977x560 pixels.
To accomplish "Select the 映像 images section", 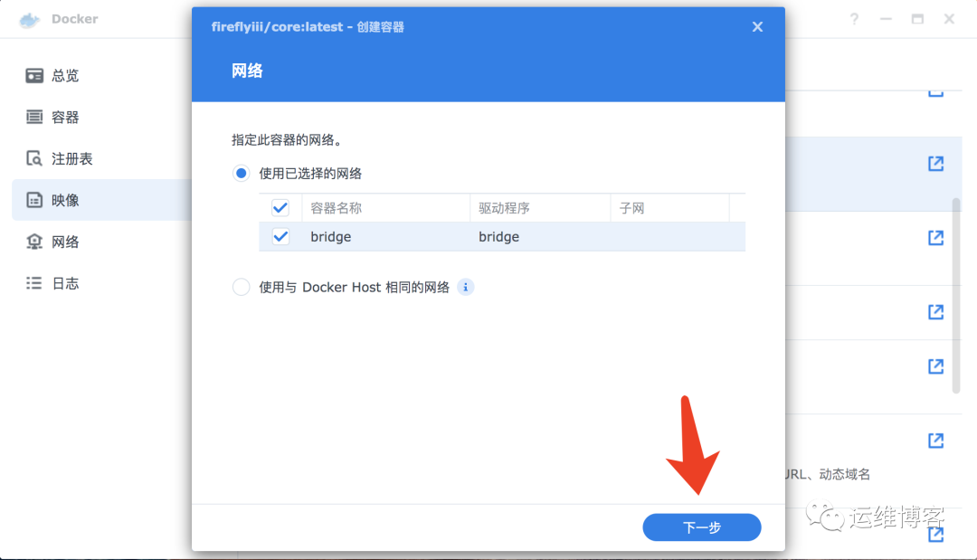I will [x=101, y=200].
